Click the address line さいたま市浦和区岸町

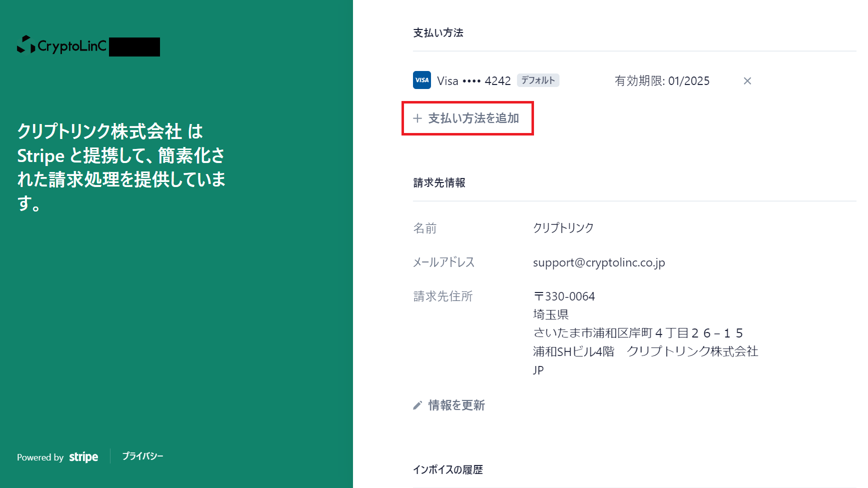point(638,333)
